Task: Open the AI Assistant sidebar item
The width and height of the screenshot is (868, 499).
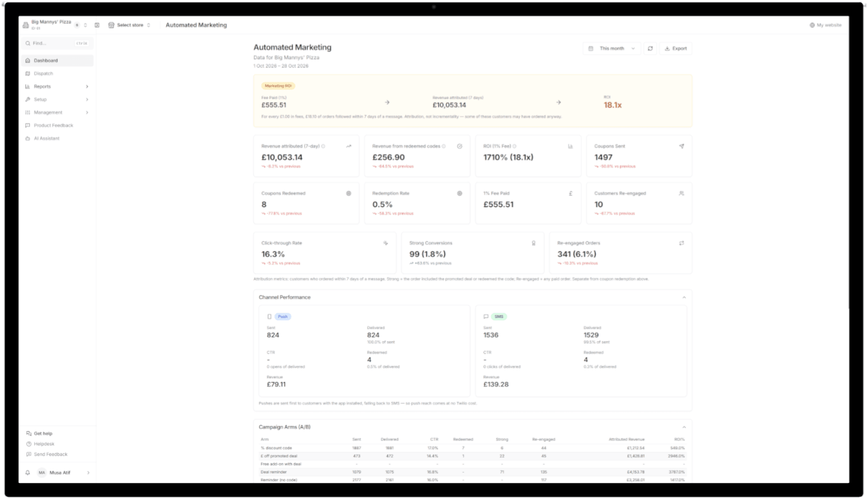Action: pos(57,138)
